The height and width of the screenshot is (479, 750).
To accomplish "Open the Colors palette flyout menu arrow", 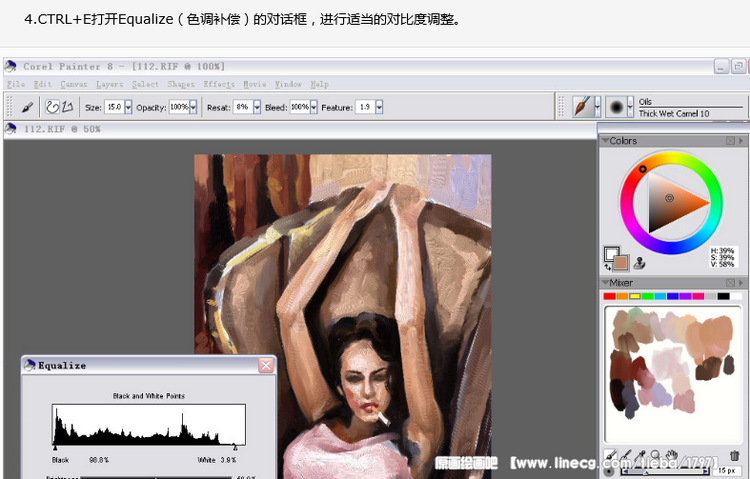I will pyautogui.click(x=741, y=141).
